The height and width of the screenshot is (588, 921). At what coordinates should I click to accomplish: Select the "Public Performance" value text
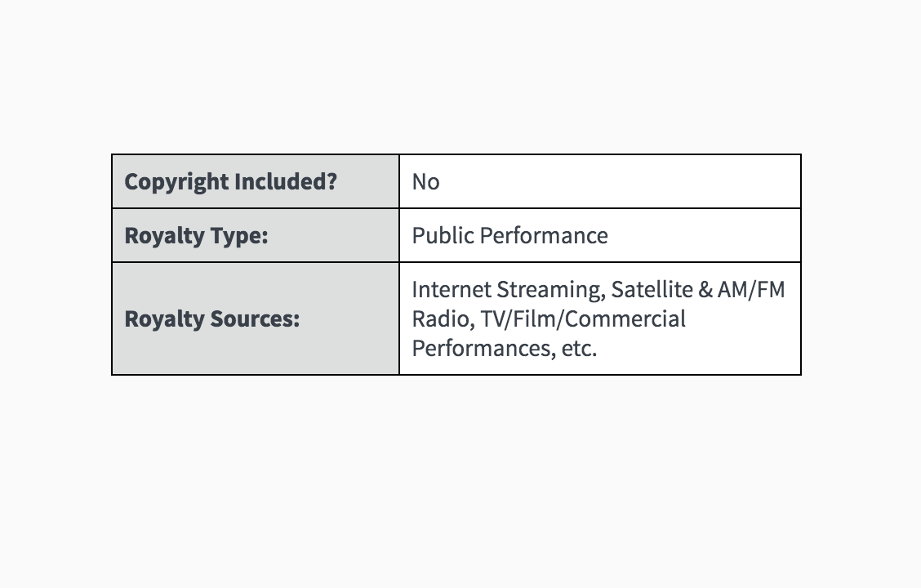click(x=509, y=236)
